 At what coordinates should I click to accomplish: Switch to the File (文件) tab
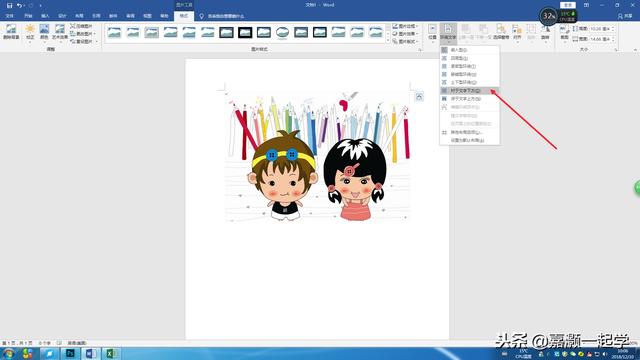[x=10, y=16]
